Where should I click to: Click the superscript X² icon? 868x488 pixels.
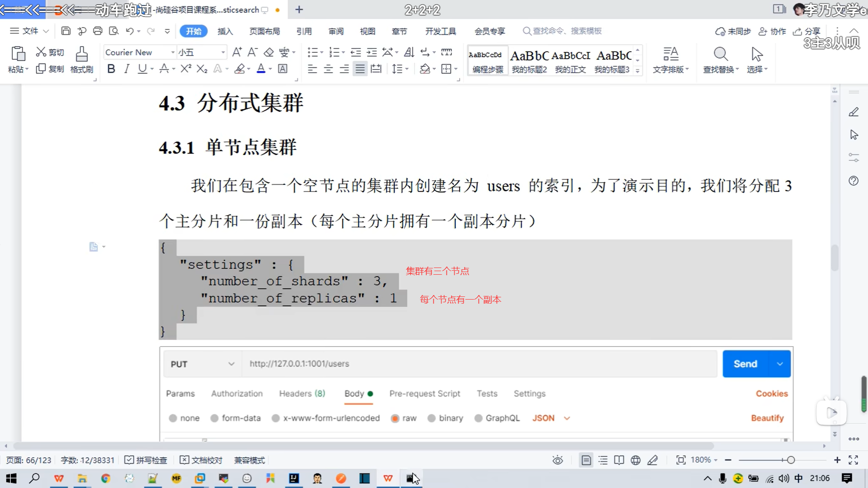[x=186, y=69]
